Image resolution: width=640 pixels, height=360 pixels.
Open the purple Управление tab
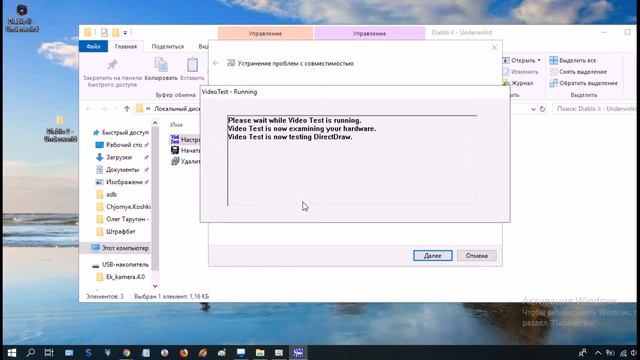coord(369,33)
